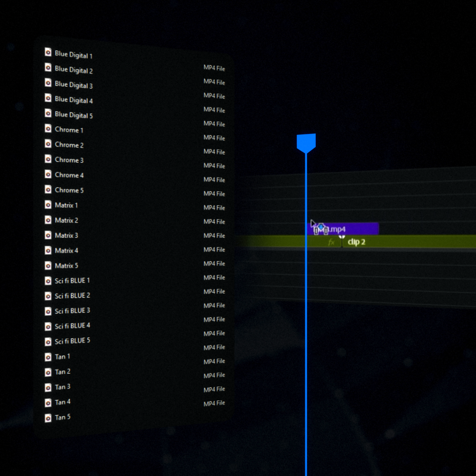
Task: Click the Matrix 5 file icon
Action: pos(48,266)
